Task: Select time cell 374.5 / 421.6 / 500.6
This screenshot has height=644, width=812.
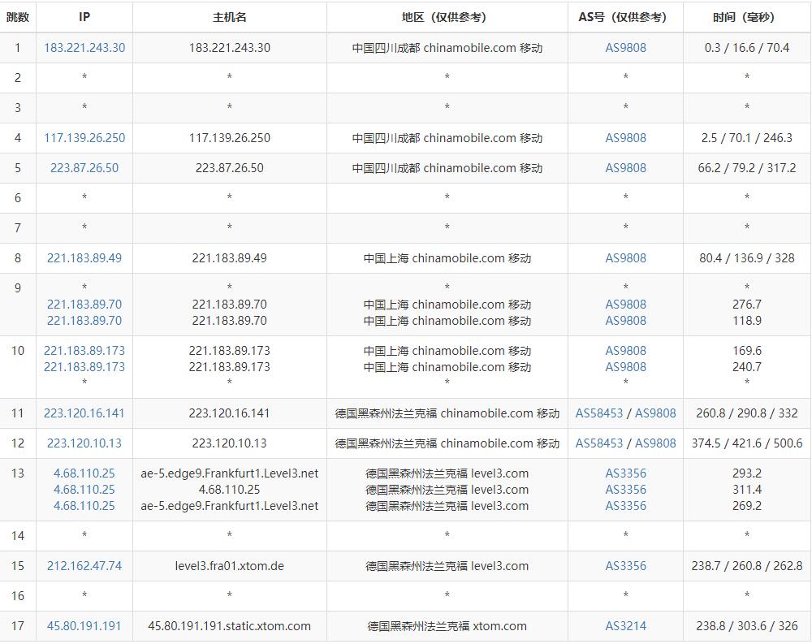Action: (x=747, y=443)
